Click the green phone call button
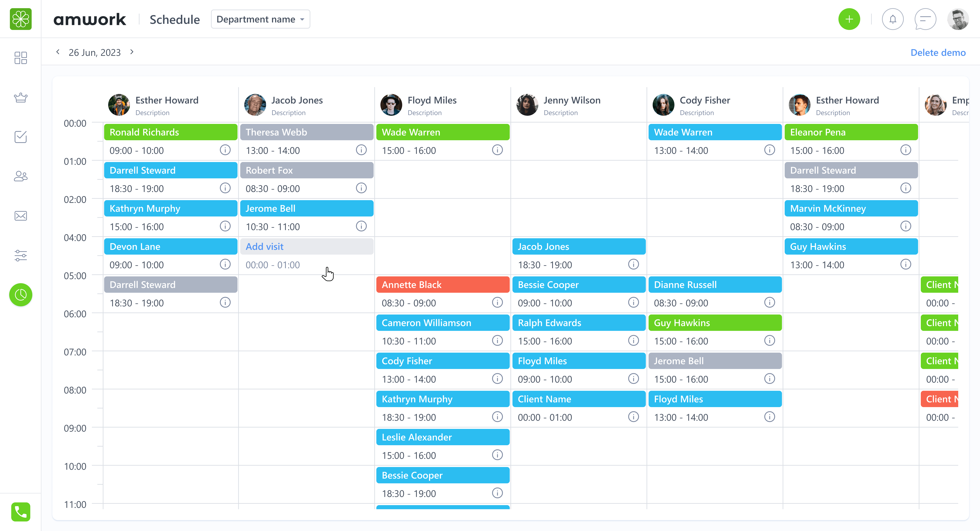980x531 pixels. [x=21, y=512]
